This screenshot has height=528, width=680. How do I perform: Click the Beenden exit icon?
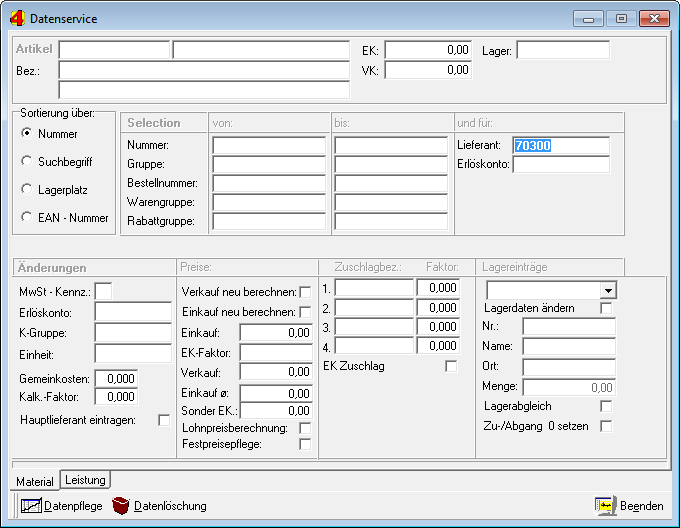(x=605, y=506)
